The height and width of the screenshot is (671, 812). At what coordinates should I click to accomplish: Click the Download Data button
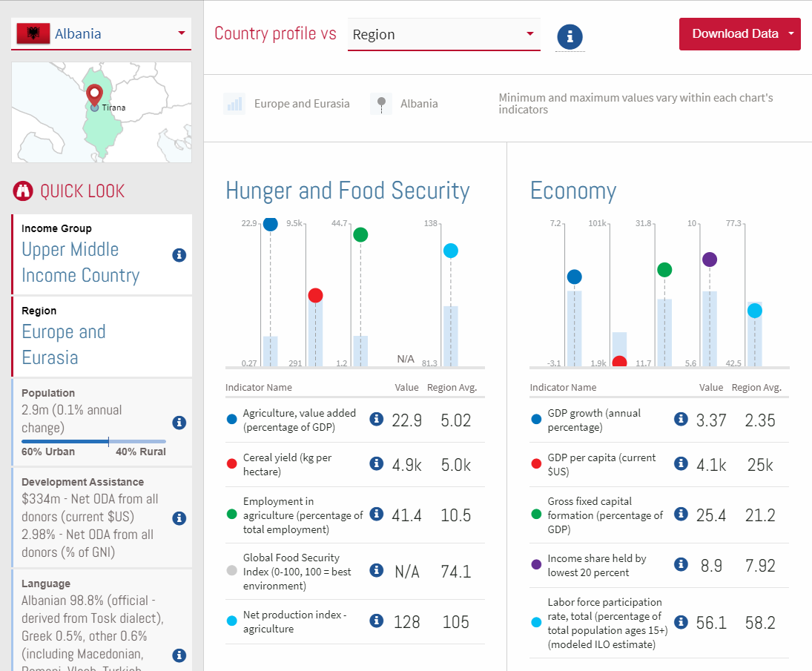734,34
